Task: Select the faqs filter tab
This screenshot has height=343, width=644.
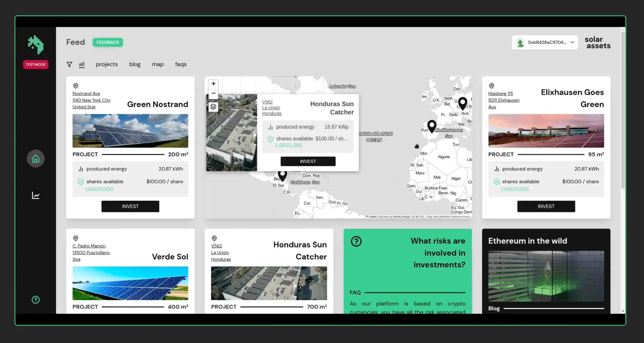Action: (x=181, y=64)
